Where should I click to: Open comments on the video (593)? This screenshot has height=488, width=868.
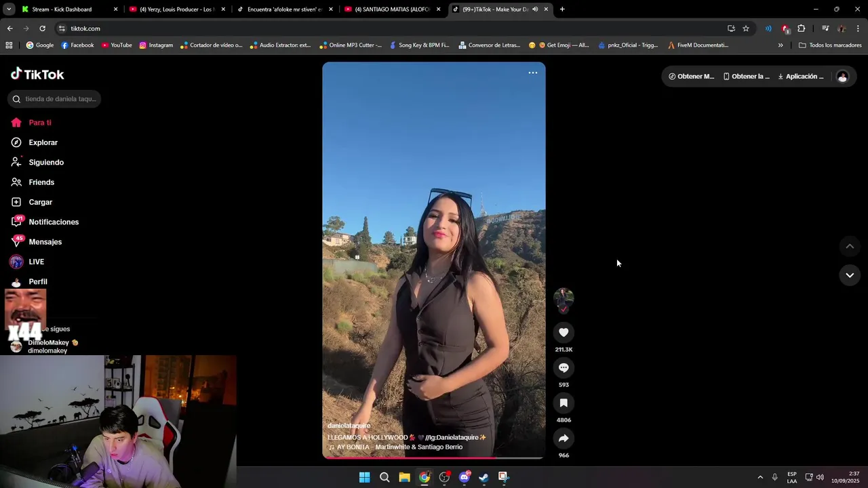click(564, 367)
